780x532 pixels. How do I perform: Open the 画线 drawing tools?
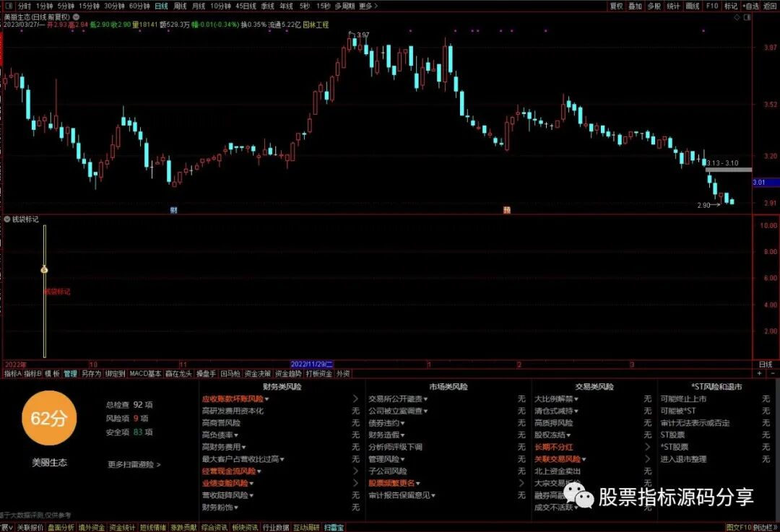[693, 6]
